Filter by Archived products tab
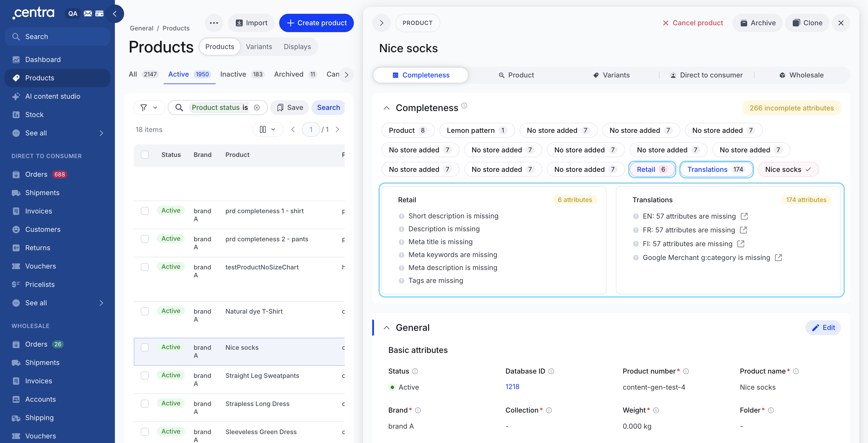 click(295, 74)
